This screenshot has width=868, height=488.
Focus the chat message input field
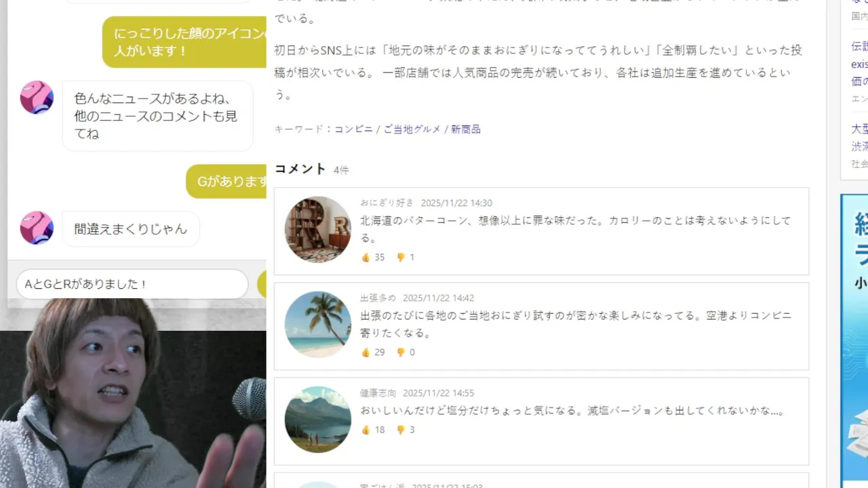click(x=132, y=284)
